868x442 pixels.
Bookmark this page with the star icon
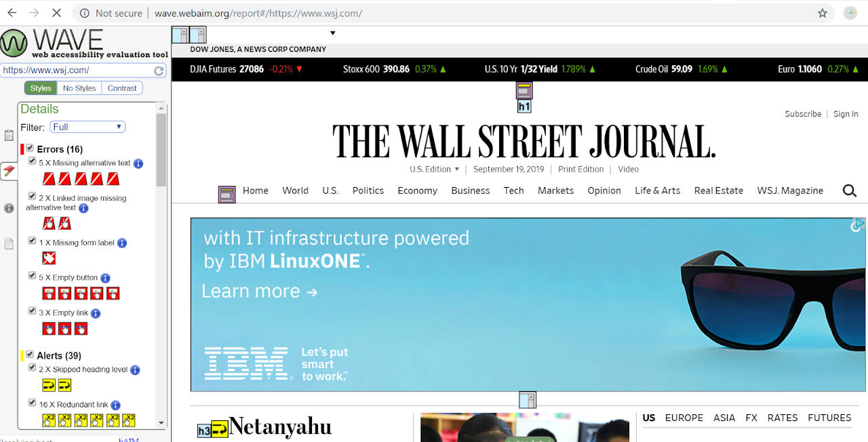click(823, 13)
